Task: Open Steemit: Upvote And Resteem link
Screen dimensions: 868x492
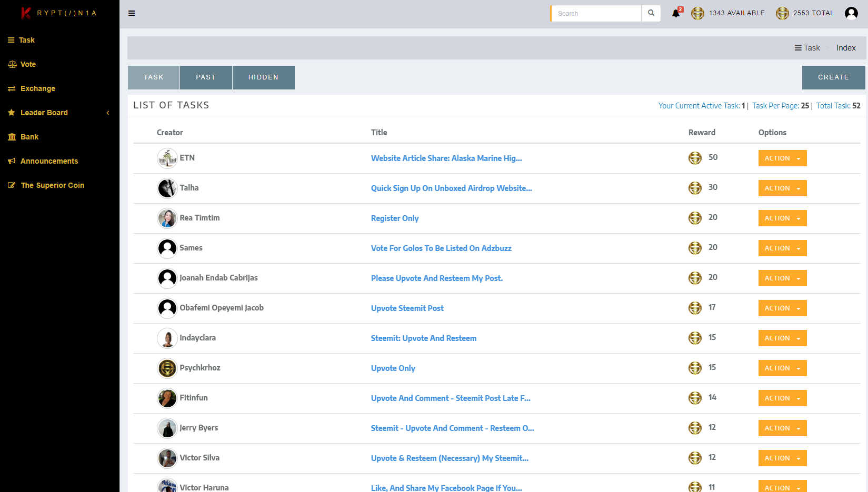Action: [x=424, y=338]
